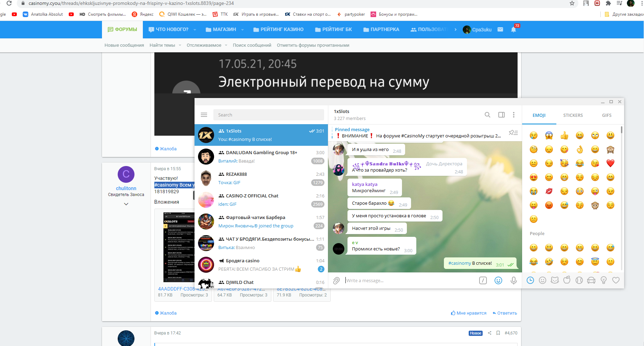
Task: Switch to the STICKERS tab
Action: coord(573,115)
